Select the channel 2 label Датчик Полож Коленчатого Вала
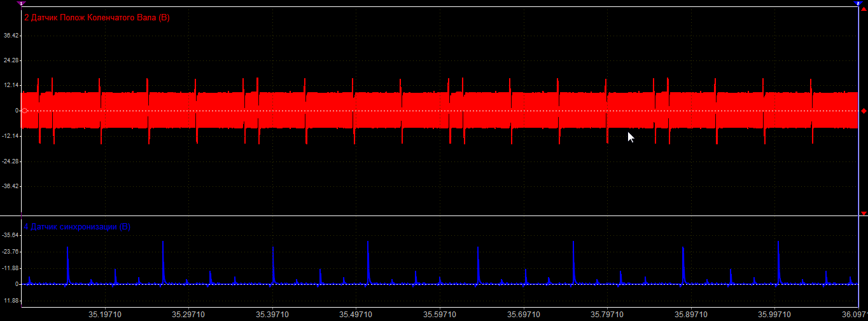This screenshot has height=321, width=868. [97, 18]
